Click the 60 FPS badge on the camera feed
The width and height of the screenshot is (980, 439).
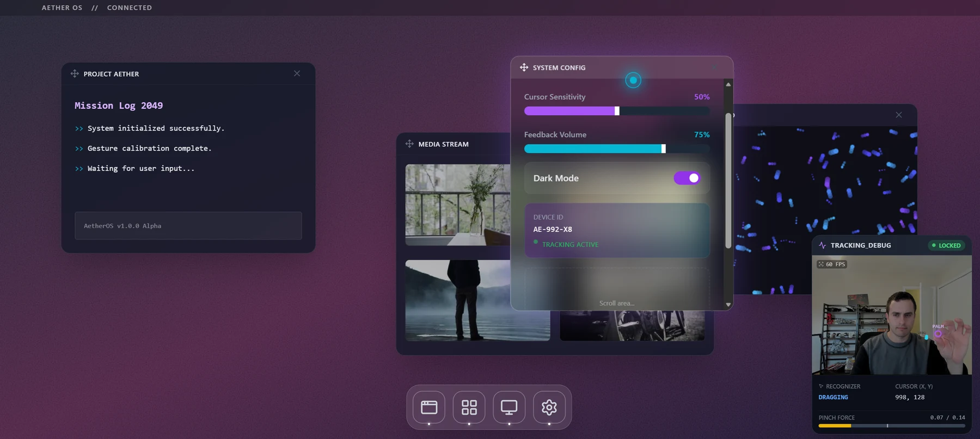click(x=831, y=264)
